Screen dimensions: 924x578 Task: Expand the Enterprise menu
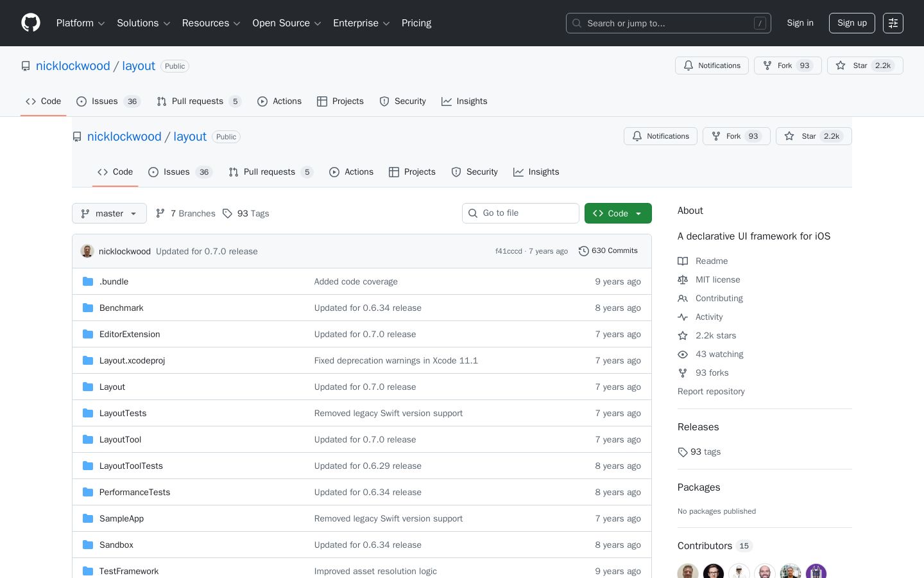(362, 23)
